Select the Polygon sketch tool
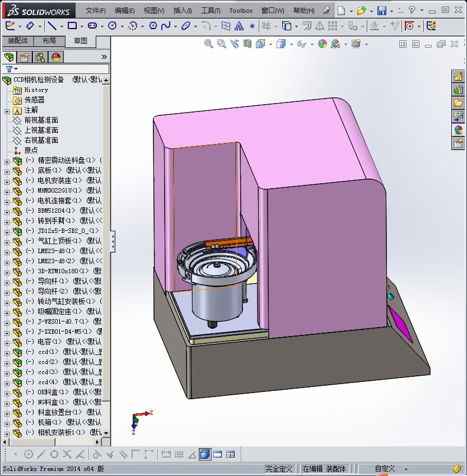Image resolution: width=467 pixels, height=476 pixels. 153,26
